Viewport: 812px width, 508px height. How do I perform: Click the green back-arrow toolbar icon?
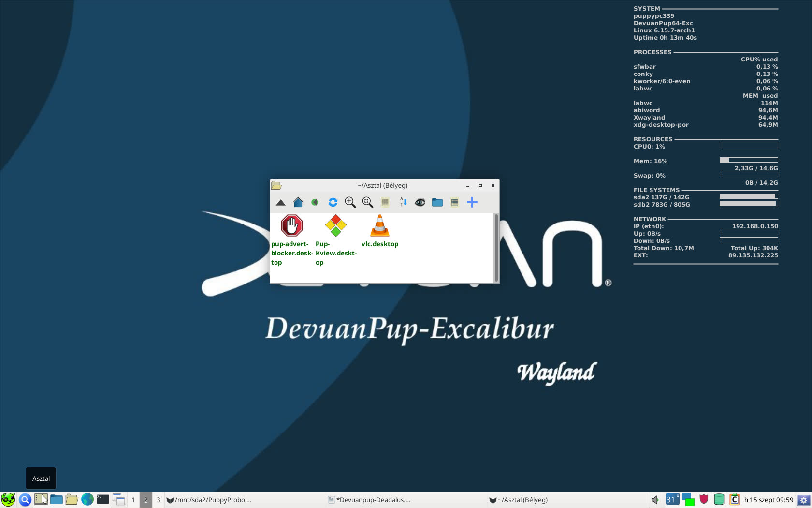click(315, 202)
